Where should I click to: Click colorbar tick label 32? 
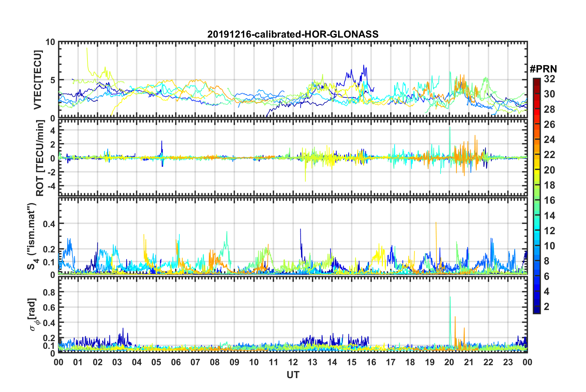(549, 79)
